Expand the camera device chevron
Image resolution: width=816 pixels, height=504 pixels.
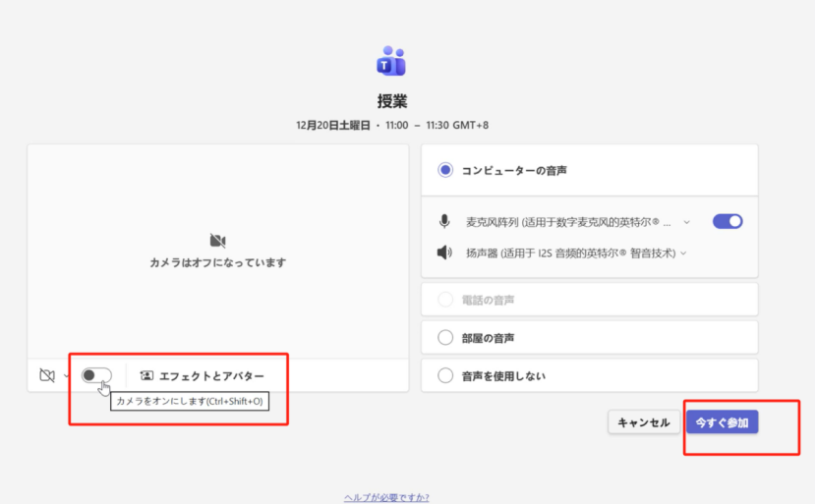coord(66,375)
